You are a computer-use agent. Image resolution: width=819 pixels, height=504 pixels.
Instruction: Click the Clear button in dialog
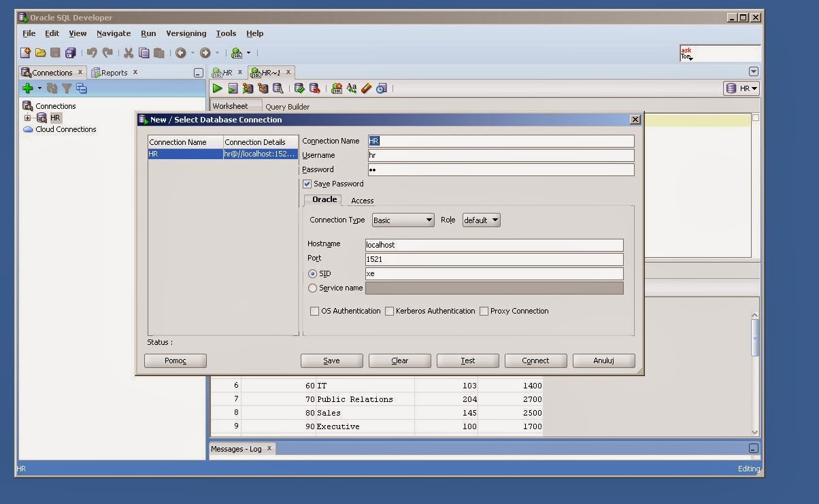[400, 361]
